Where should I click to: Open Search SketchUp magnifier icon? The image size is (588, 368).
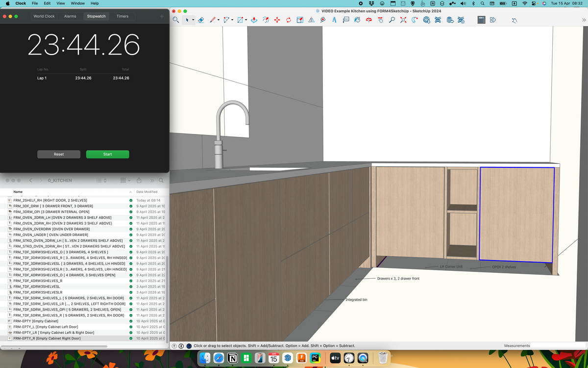(176, 20)
